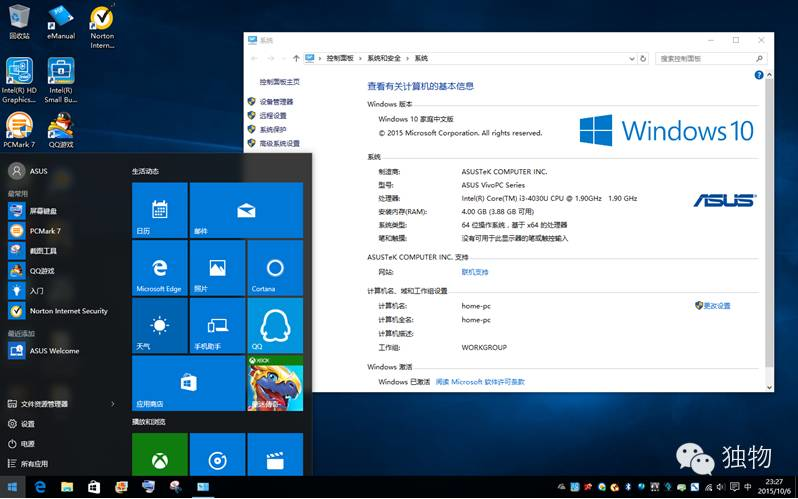Expand File Explorer (文件资源管理器) jump list arrow
The width and height of the screenshot is (798, 499).
click(113, 404)
